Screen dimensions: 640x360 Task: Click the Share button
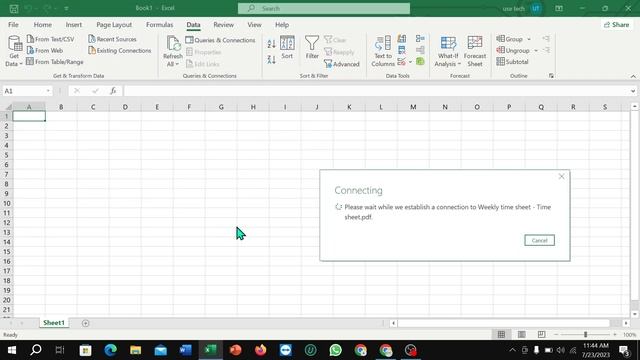(x=617, y=25)
